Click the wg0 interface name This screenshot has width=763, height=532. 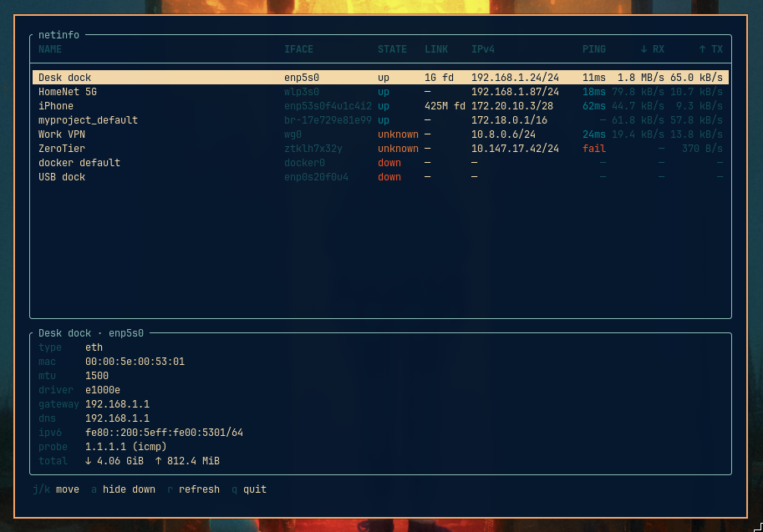click(293, 134)
